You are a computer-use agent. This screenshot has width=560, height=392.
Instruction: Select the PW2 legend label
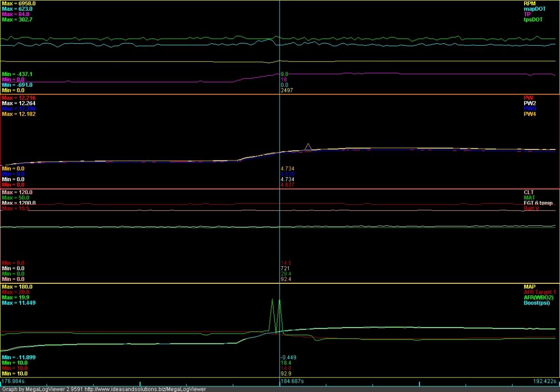click(530, 104)
